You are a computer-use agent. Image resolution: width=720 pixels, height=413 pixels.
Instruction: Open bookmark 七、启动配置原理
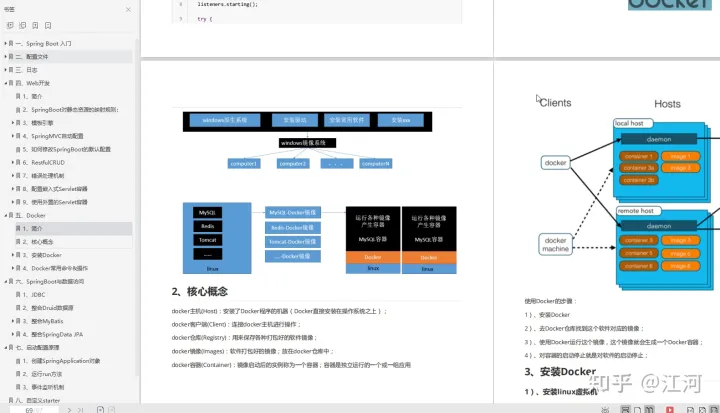[38, 347]
